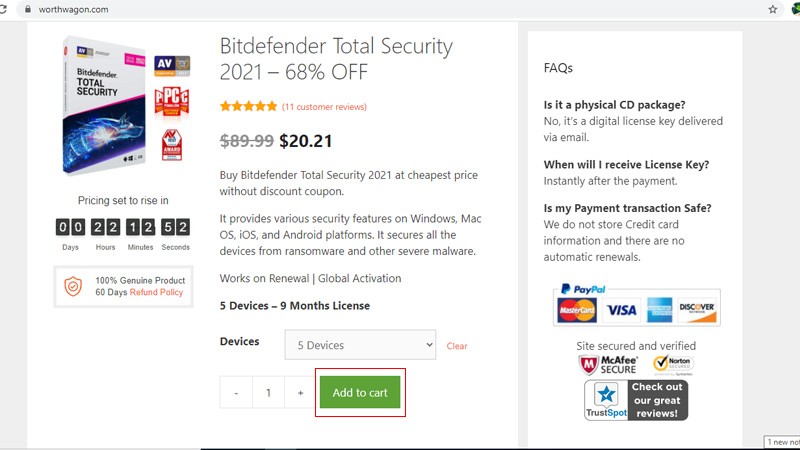This screenshot has width=800, height=450.
Task: Open the Refund Policy link
Action: [x=158, y=292]
